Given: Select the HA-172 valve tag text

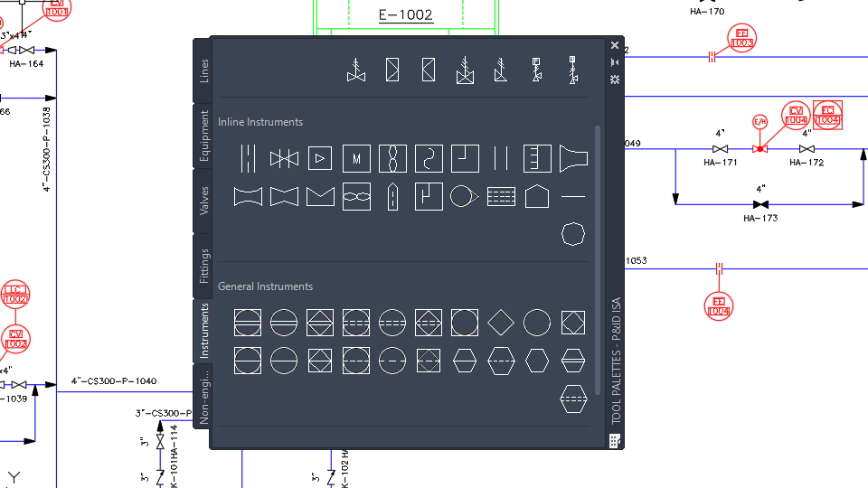Looking at the screenshot, I should click(807, 163).
